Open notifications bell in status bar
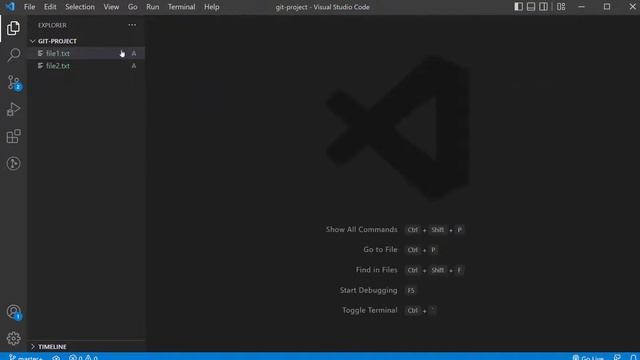This screenshot has height=360, width=640. [633, 358]
